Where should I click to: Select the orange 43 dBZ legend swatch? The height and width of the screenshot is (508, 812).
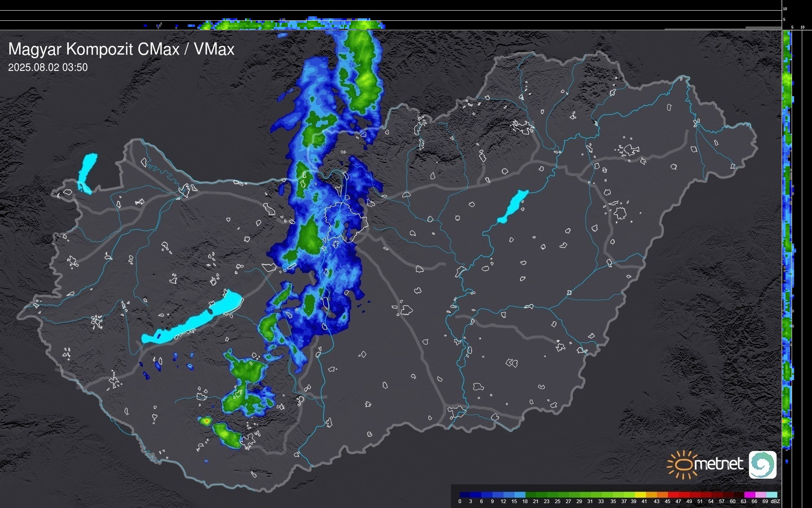tap(662, 495)
